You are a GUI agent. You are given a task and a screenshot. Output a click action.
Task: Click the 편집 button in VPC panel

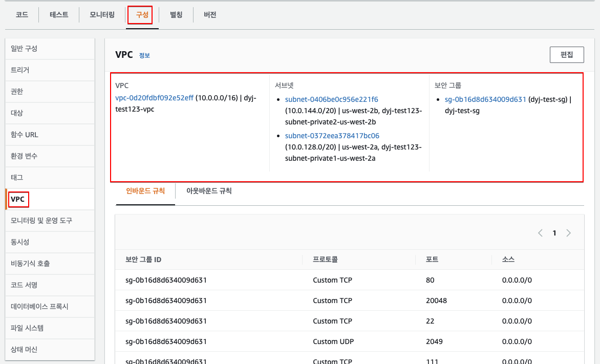[x=566, y=55]
